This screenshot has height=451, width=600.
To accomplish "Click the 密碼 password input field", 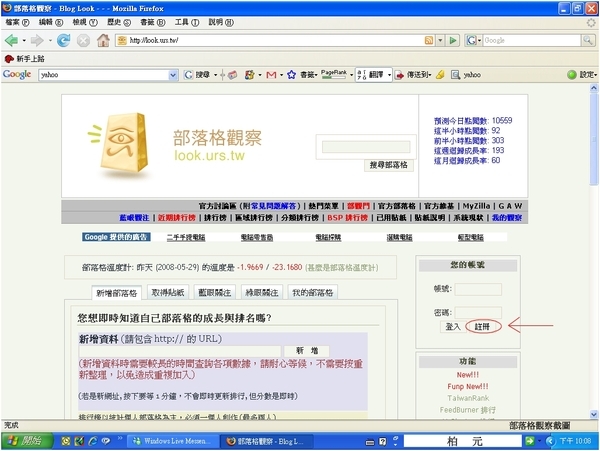I will coord(478,312).
